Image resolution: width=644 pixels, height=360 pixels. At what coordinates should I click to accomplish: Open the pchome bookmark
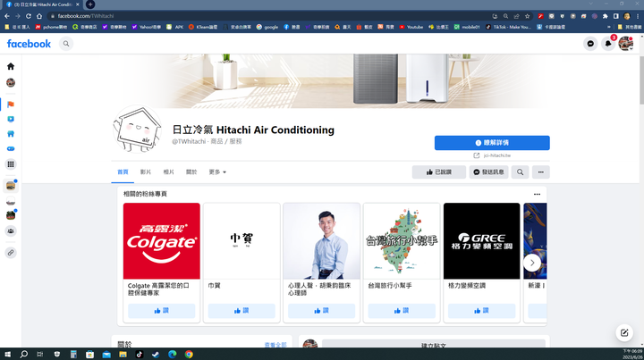pos(51,27)
